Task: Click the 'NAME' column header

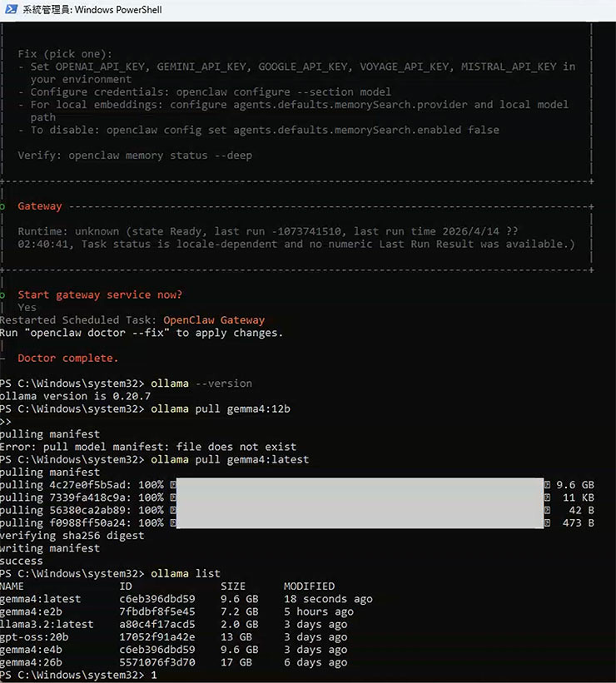Action: (12, 586)
